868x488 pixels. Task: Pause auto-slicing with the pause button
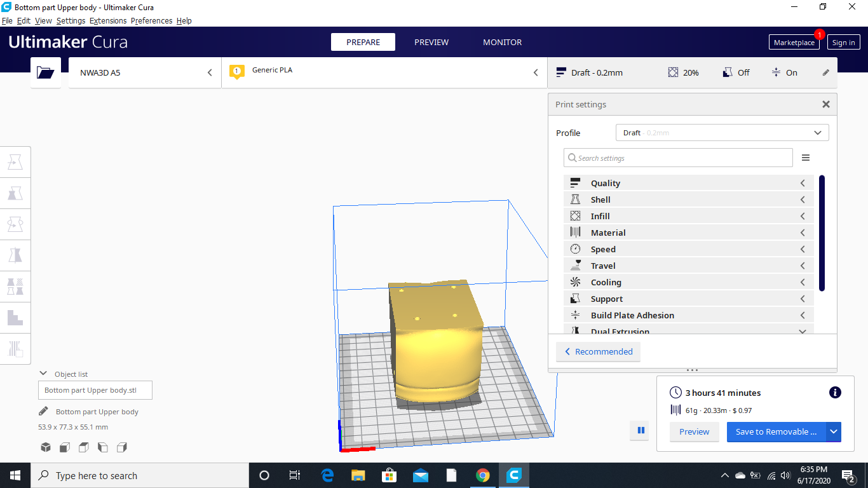click(640, 431)
